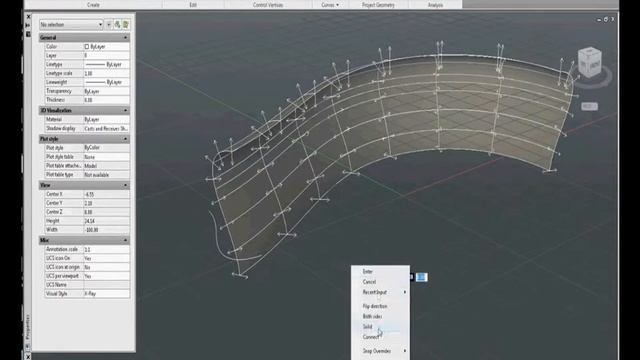This screenshot has height=360, width=640.
Task: Click the Select Objects icon in Properties palette
Action: pyautogui.click(x=118, y=24)
